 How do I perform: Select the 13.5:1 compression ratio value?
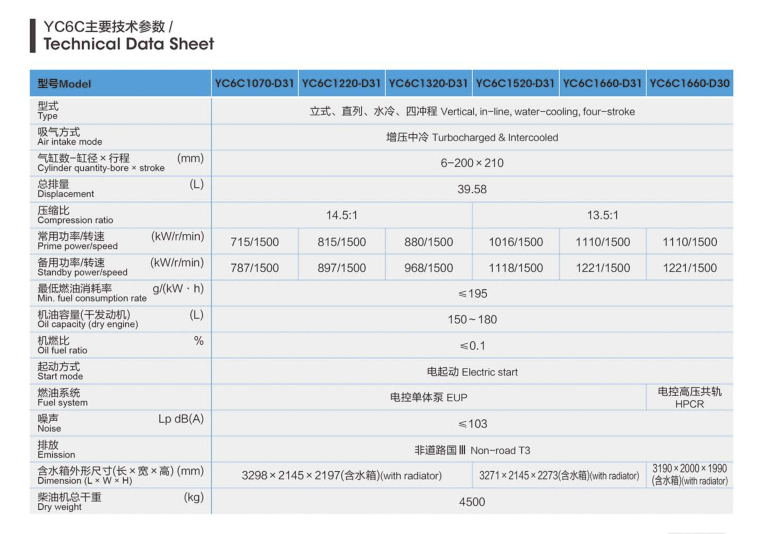click(602, 215)
